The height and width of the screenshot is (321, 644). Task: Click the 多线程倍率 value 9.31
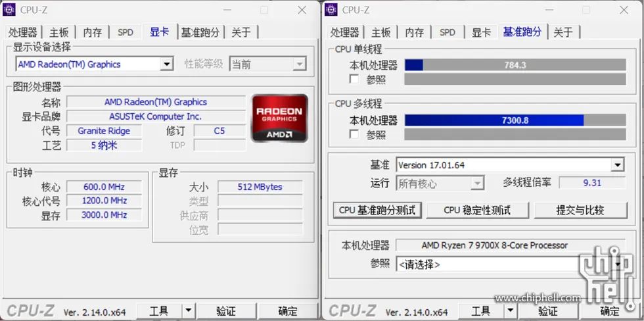[592, 183]
